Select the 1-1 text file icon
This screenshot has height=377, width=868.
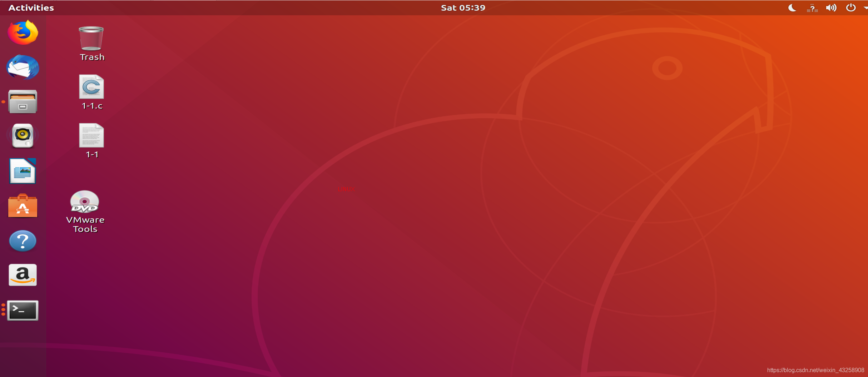click(91, 135)
